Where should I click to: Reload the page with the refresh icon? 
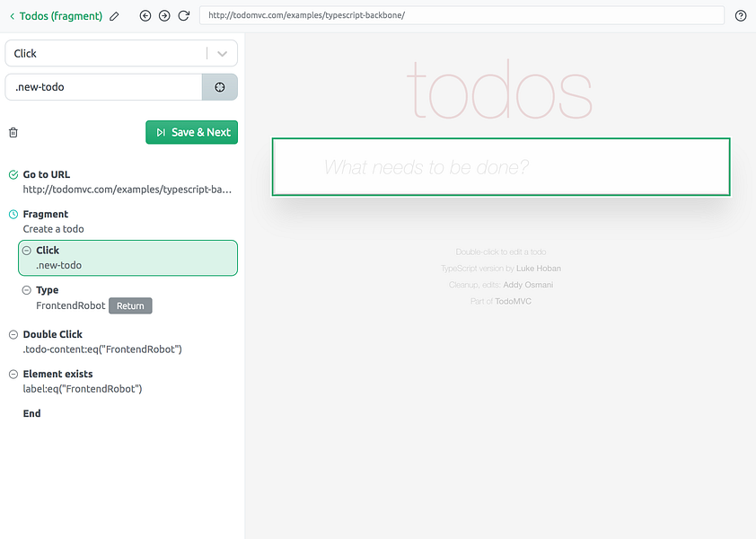pyautogui.click(x=184, y=15)
